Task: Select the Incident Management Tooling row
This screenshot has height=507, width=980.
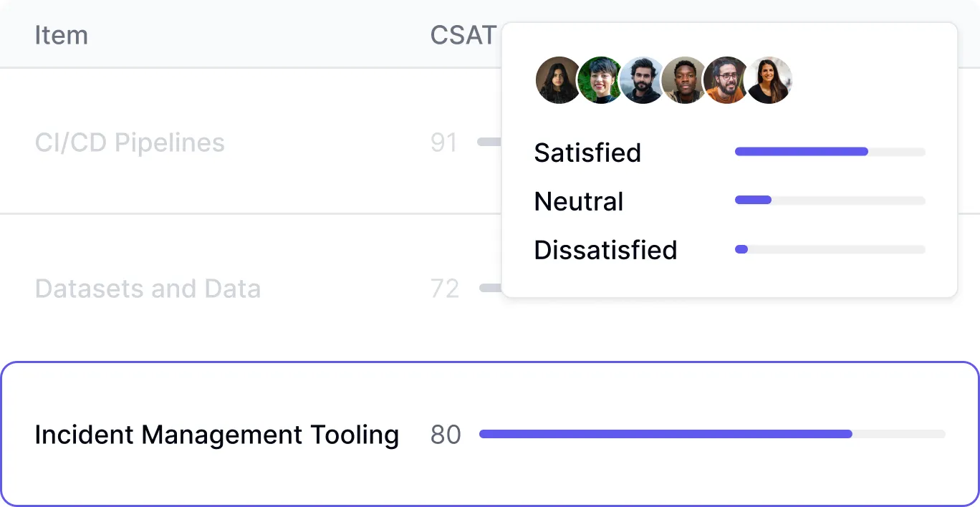Action: click(216, 435)
